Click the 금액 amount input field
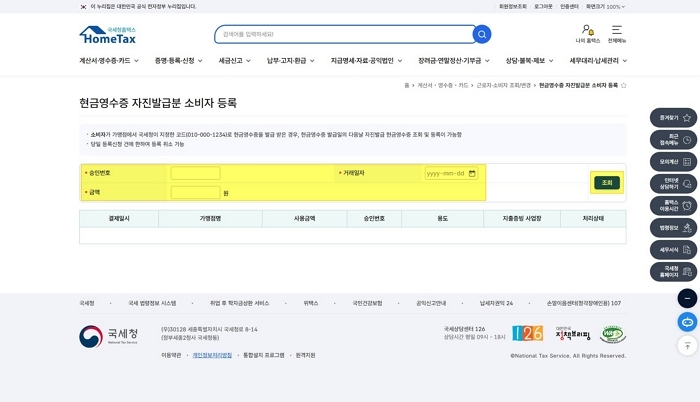700x402 pixels. 195,193
